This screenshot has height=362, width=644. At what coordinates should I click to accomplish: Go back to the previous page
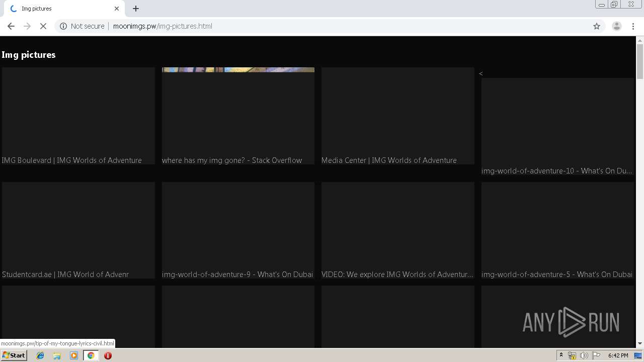[11, 26]
